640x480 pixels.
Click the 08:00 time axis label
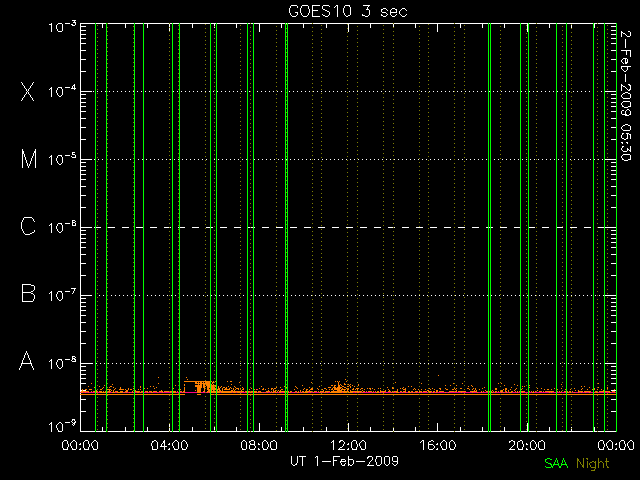pos(259,445)
